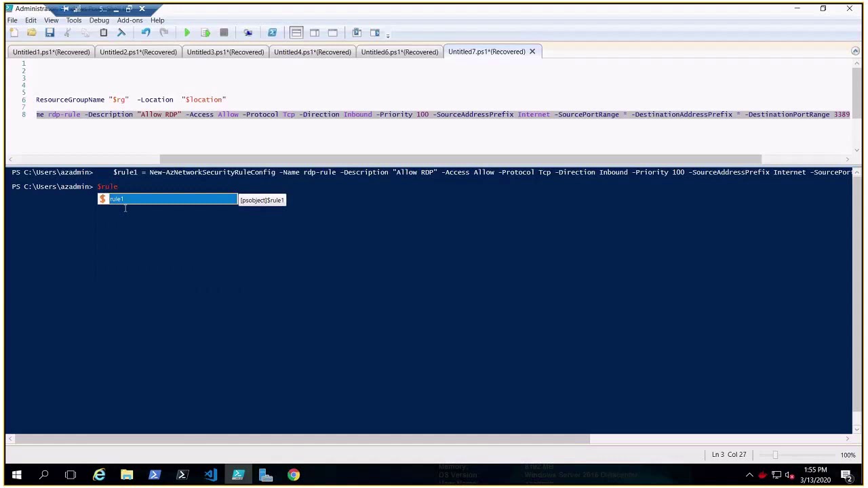Open the toolbar overflow options arrow
This screenshot has height=488, width=868.
click(x=388, y=34)
